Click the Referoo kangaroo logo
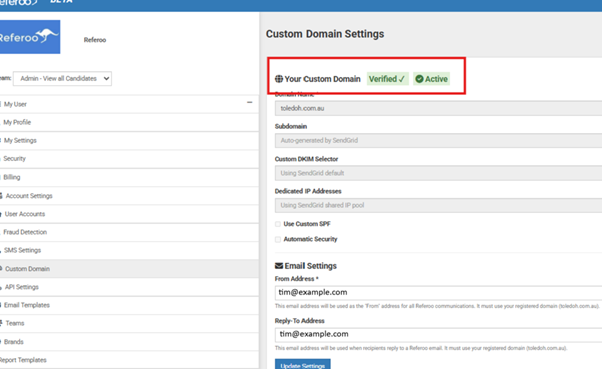The height and width of the screenshot is (369, 602). (x=30, y=37)
